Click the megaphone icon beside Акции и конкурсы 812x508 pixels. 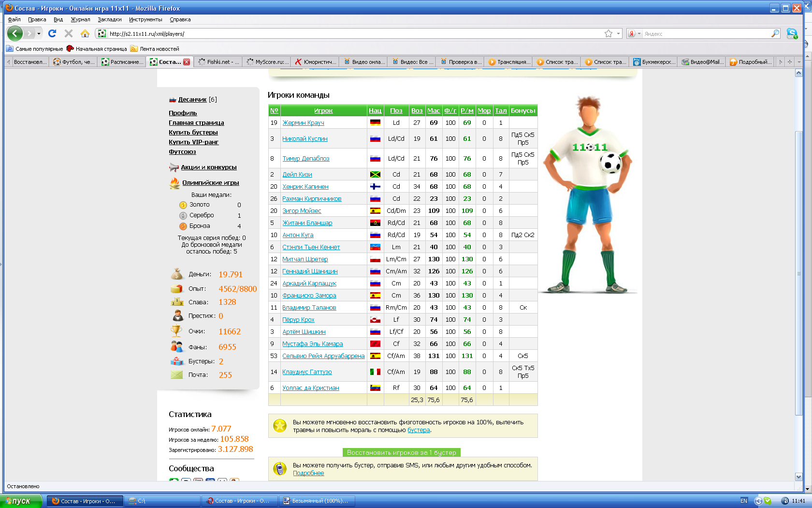174,167
